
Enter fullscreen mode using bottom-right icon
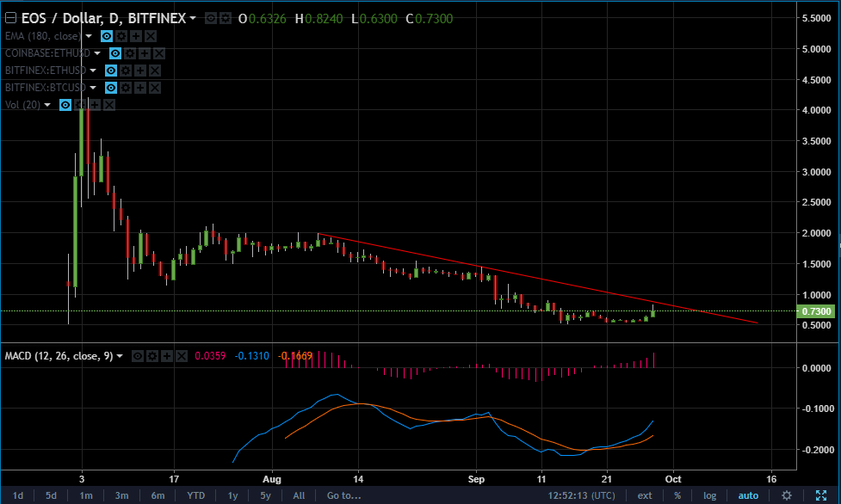click(821, 495)
